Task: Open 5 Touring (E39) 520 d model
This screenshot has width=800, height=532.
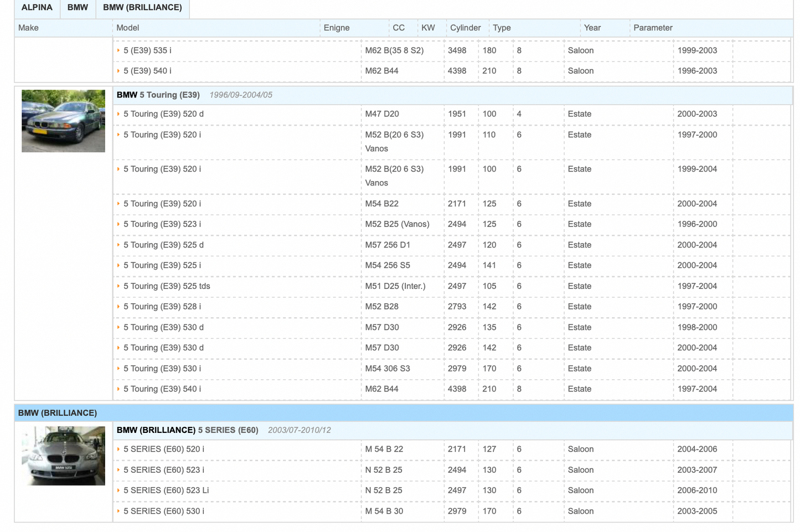Action: pos(163,114)
